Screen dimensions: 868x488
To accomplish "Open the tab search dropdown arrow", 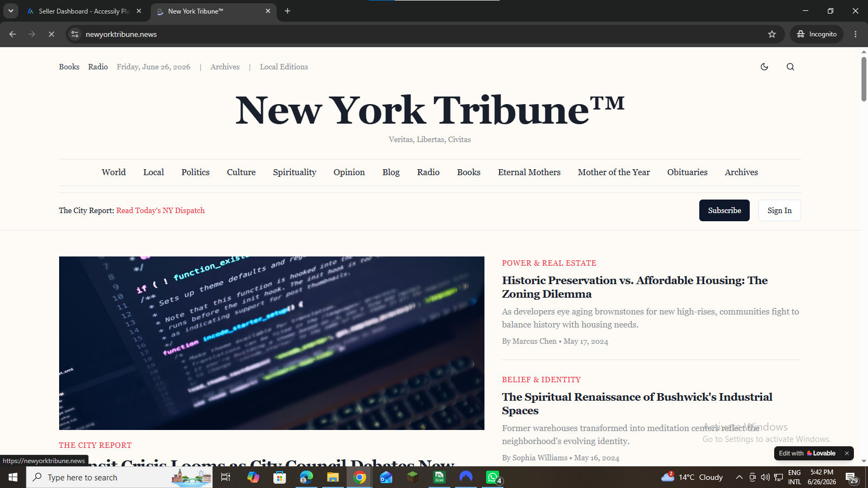I will (10, 11).
